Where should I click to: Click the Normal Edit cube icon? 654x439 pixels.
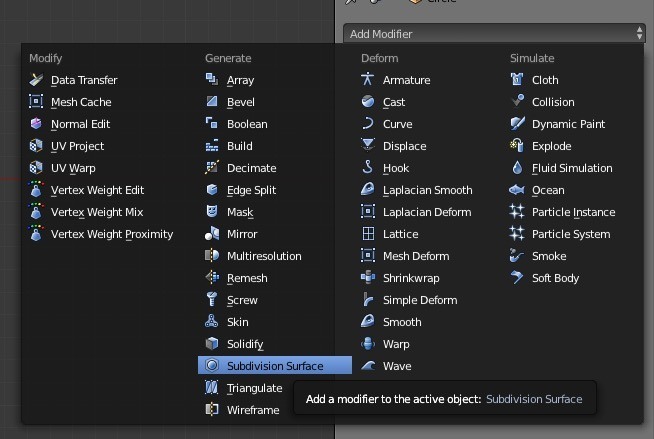36,124
